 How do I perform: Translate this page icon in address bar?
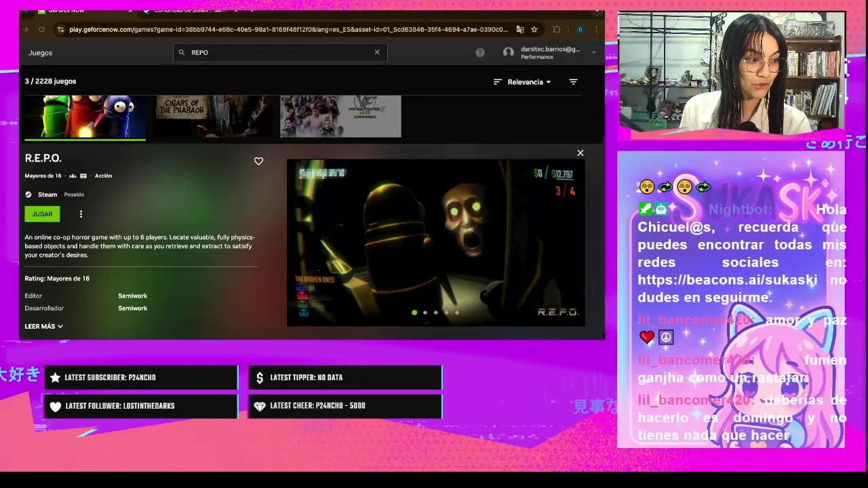coord(520,29)
